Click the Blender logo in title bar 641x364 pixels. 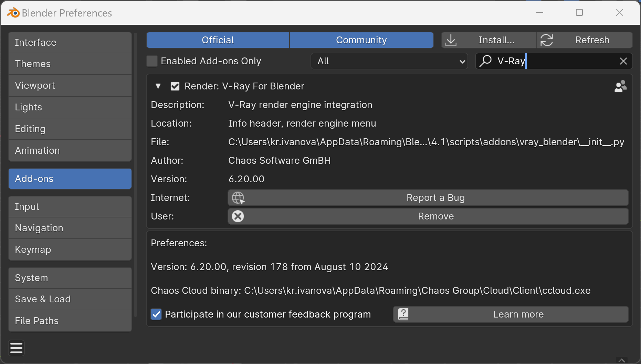(13, 13)
